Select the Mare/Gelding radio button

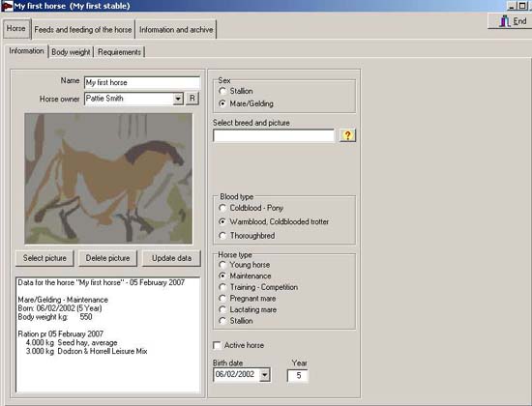coord(222,103)
